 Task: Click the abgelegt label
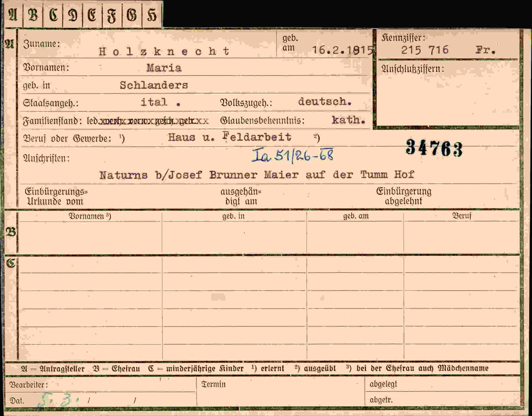(x=383, y=384)
